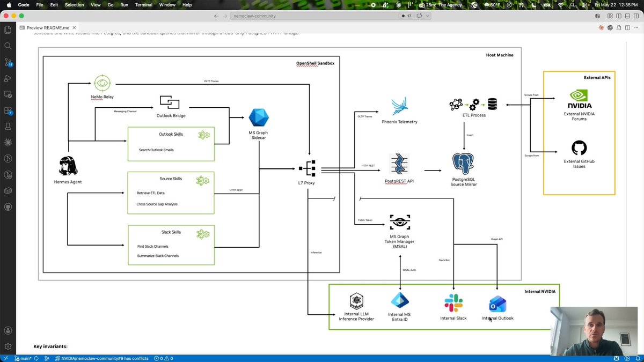Click the Hermes Agent icon in diagram
The height and width of the screenshot is (362, 644).
coord(69,166)
